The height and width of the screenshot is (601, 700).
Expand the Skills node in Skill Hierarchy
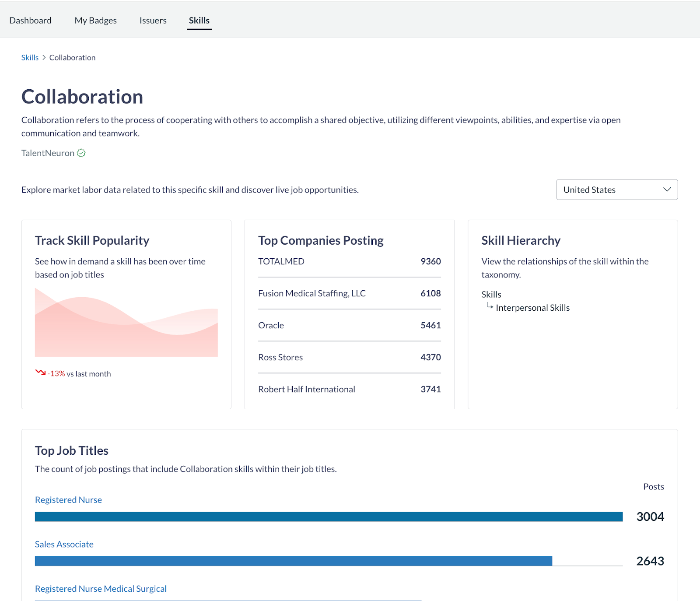tap(491, 294)
